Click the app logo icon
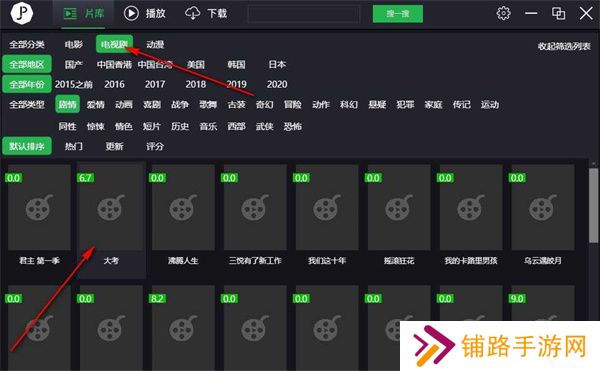This screenshot has width=600, height=371. point(21,13)
